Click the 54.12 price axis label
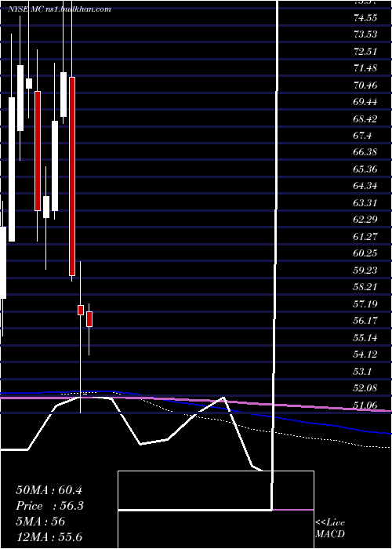This screenshot has width=392, height=549. [x=365, y=354]
